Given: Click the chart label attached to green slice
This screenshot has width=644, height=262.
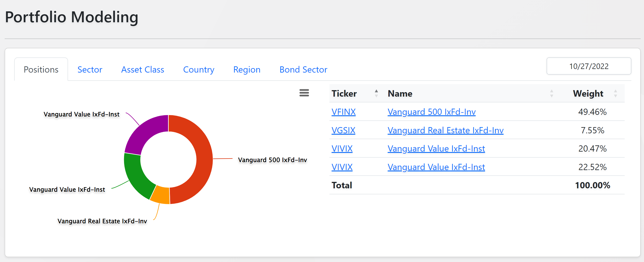Looking at the screenshot, I should click(x=67, y=190).
